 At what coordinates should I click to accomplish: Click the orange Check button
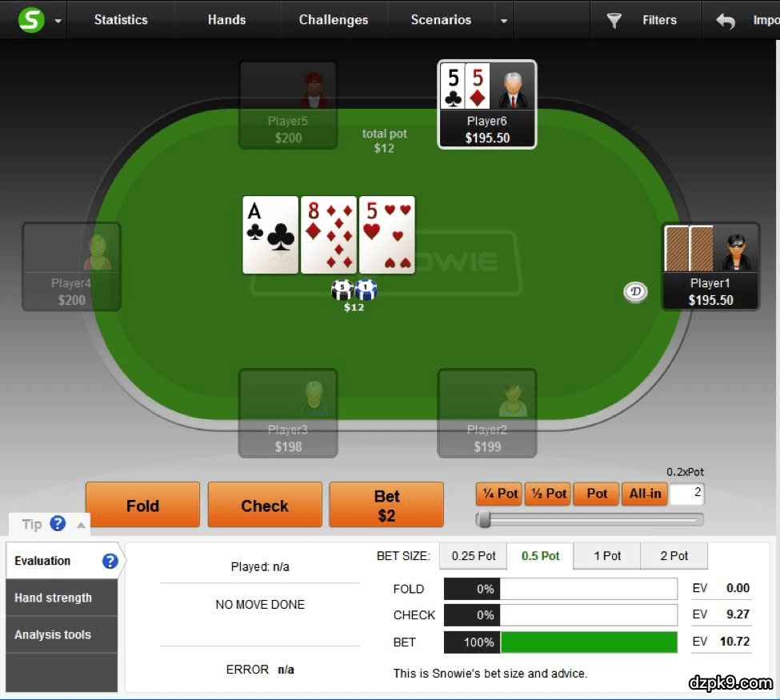(265, 505)
